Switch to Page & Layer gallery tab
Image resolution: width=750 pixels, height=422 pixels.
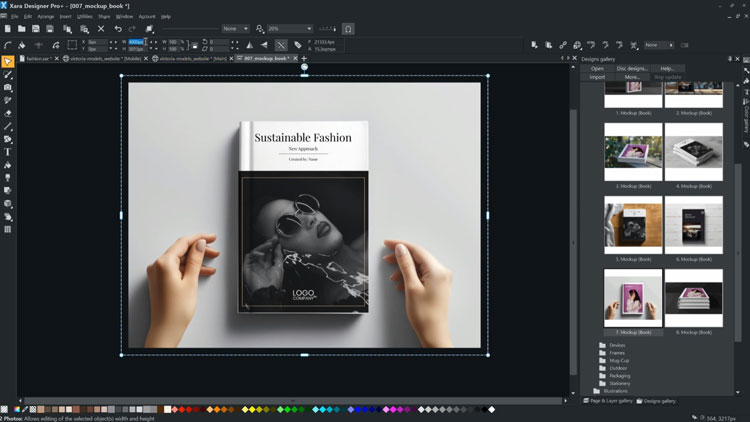(x=608, y=401)
